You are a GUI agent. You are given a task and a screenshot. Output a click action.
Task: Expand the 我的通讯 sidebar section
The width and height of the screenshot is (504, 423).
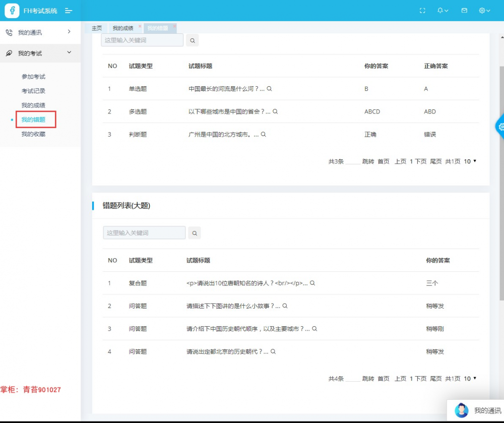click(35, 32)
